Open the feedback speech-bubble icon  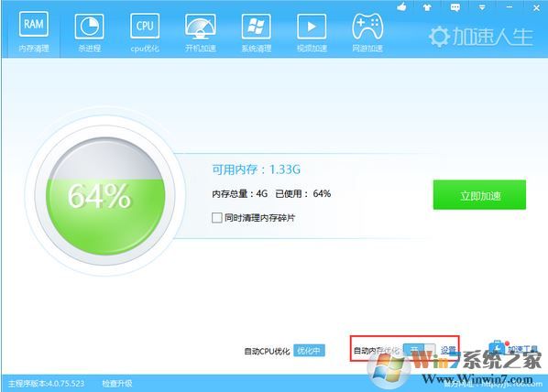tap(455, 7)
